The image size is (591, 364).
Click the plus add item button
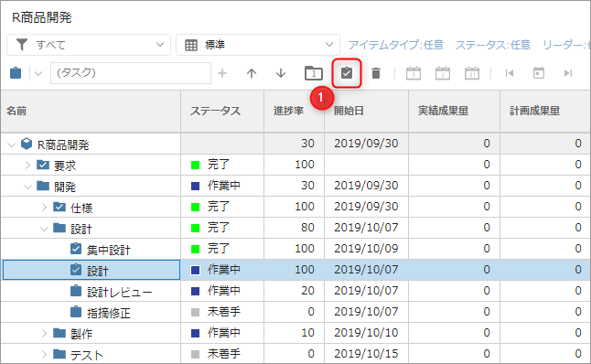[x=222, y=73]
